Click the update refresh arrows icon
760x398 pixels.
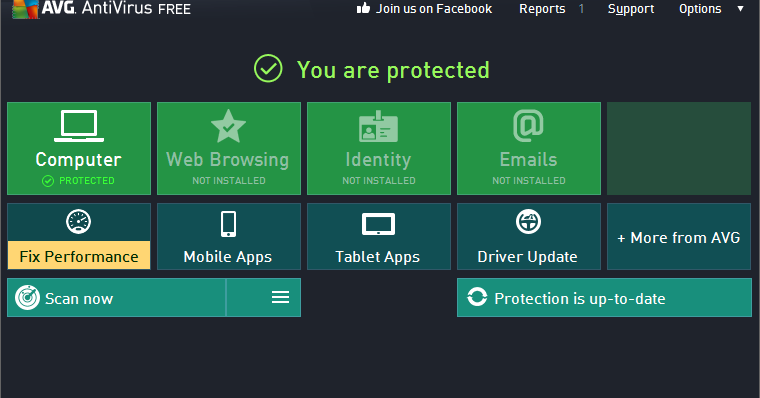point(477,297)
